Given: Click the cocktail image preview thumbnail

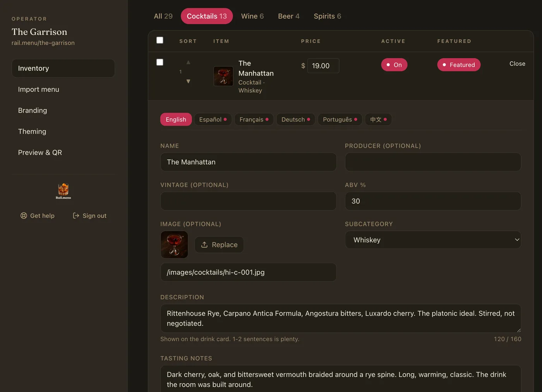Looking at the screenshot, I should (174, 245).
